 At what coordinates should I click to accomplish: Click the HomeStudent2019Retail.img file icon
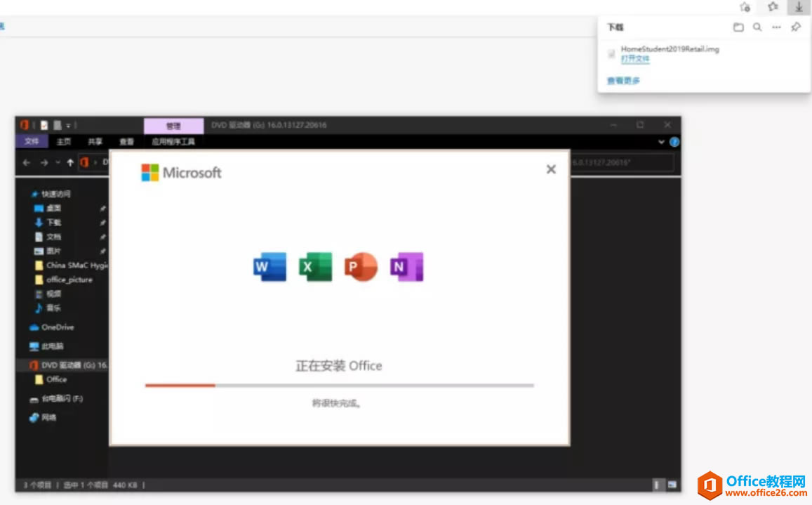click(x=611, y=53)
